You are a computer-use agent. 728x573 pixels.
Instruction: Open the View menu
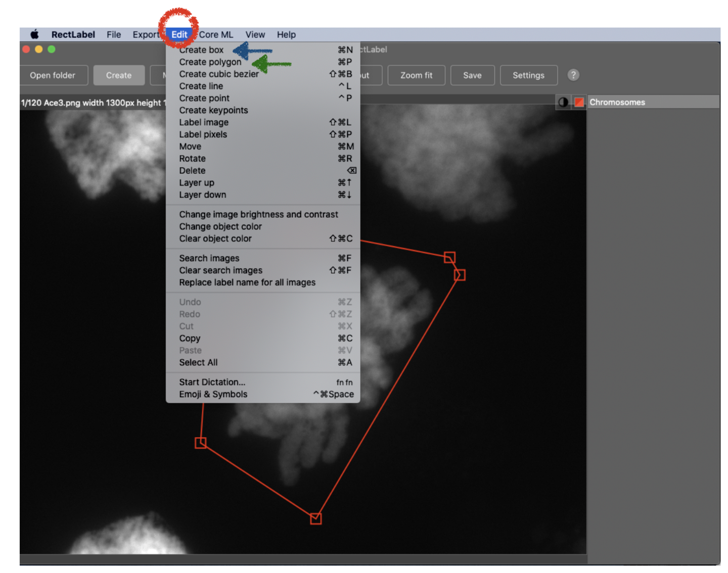point(255,34)
